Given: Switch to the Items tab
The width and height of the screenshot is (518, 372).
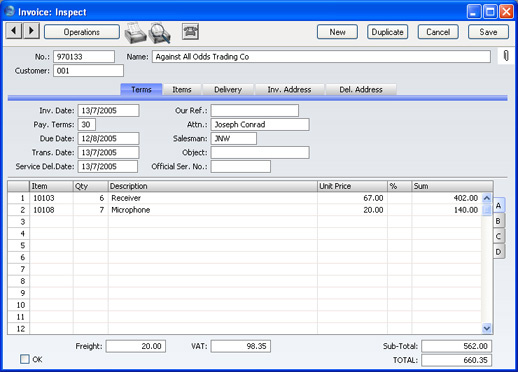Looking at the screenshot, I should (x=182, y=89).
